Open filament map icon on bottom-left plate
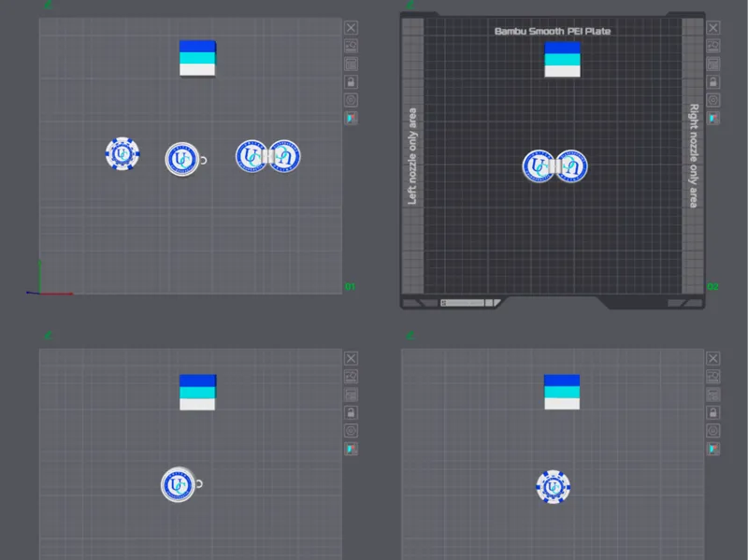Screen dimensions: 748x560 click(352, 449)
